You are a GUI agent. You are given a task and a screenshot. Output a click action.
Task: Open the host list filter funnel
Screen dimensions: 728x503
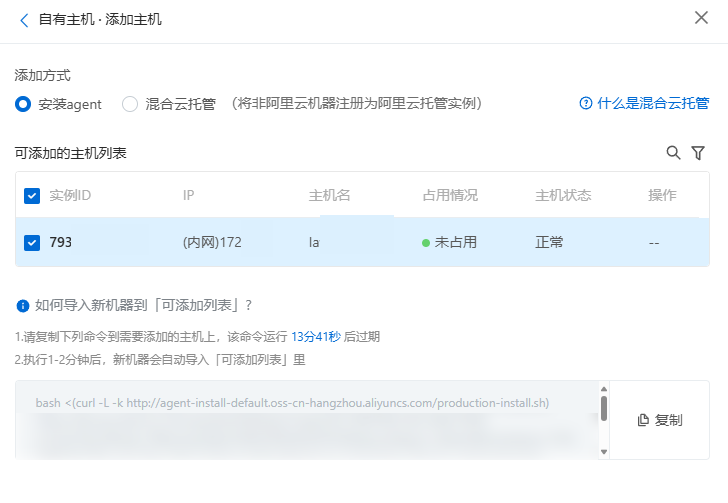[x=698, y=153]
